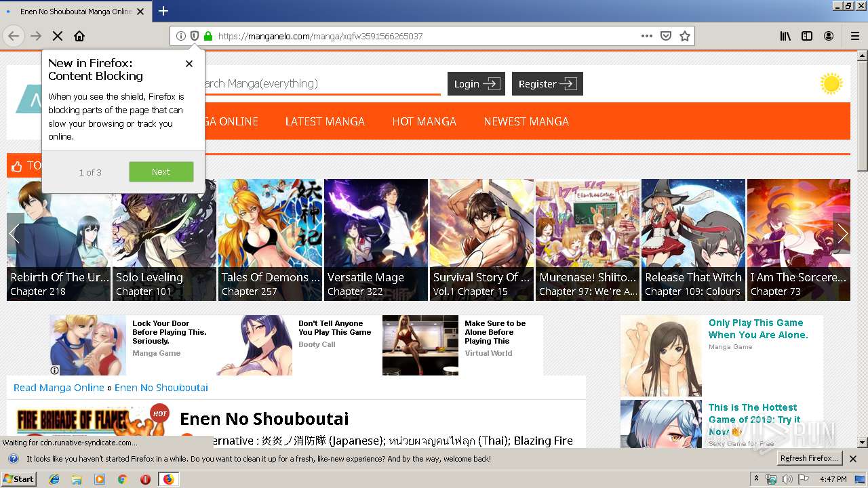868x488 pixels.
Task: Dismiss the Firefox refresh notification bar
Action: point(853,459)
